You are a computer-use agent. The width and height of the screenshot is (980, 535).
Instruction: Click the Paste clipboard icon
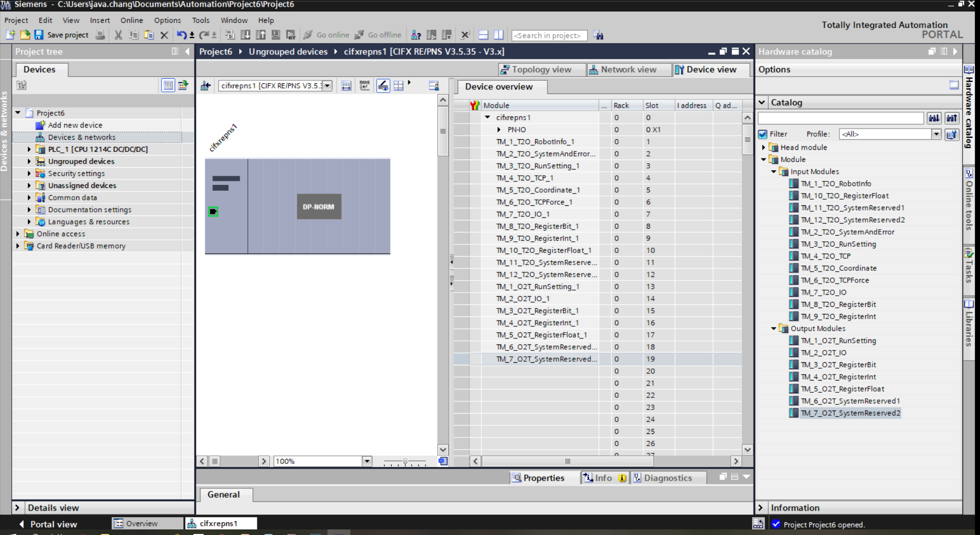click(x=149, y=35)
